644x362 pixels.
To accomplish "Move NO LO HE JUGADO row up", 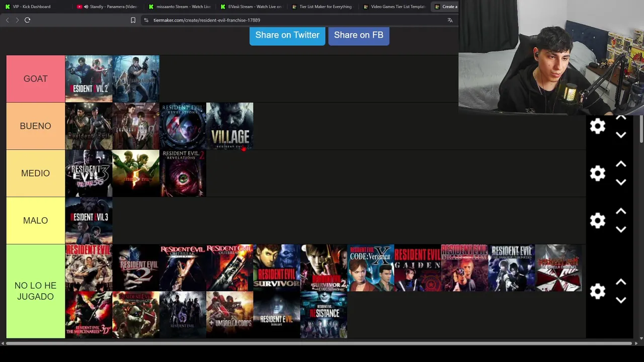I will (x=621, y=282).
